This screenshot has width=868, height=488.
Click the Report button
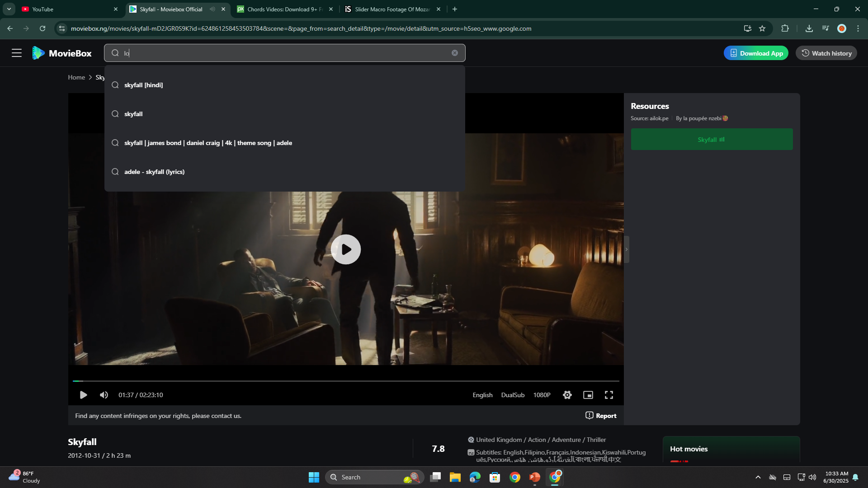(601, 416)
